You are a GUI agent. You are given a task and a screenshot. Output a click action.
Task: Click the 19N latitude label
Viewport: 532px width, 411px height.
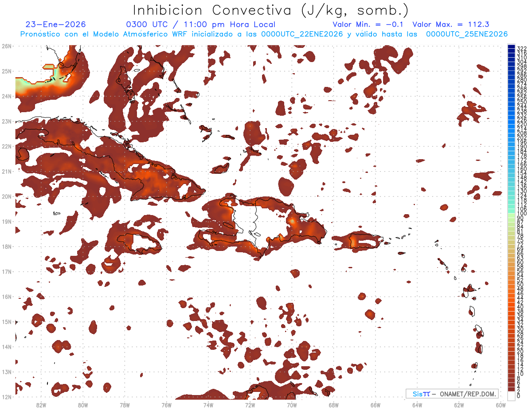pos(6,221)
